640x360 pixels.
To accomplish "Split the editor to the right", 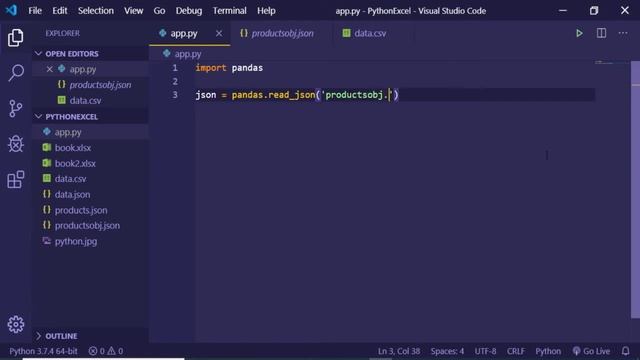I will point(601,33).
